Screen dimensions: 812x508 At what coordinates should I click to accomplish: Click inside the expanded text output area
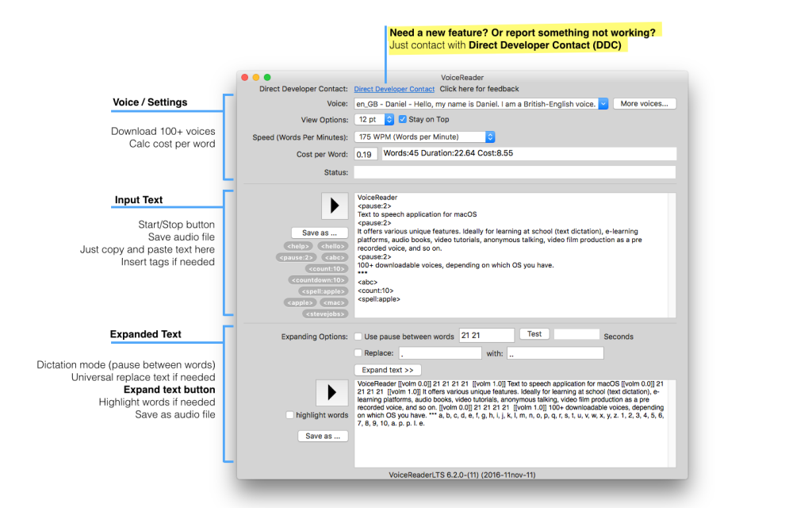pyautogui.click(x=511, y=424)
